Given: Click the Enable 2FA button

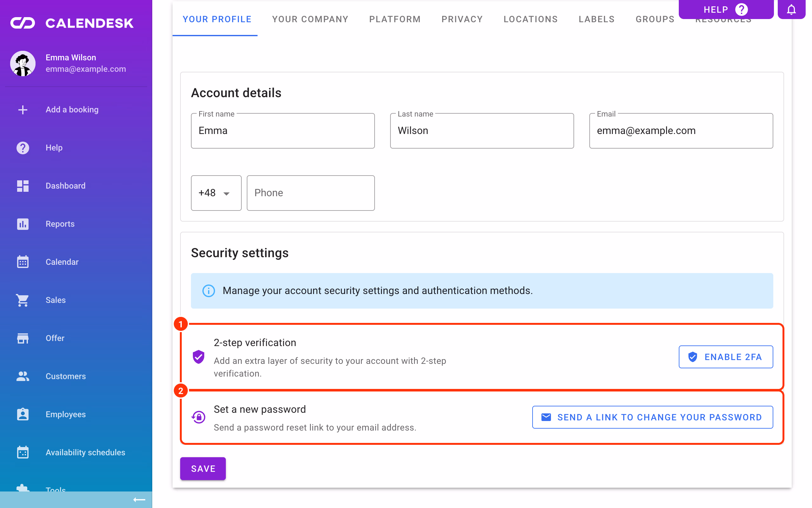Looking at the screenshot, I should 726,357.
